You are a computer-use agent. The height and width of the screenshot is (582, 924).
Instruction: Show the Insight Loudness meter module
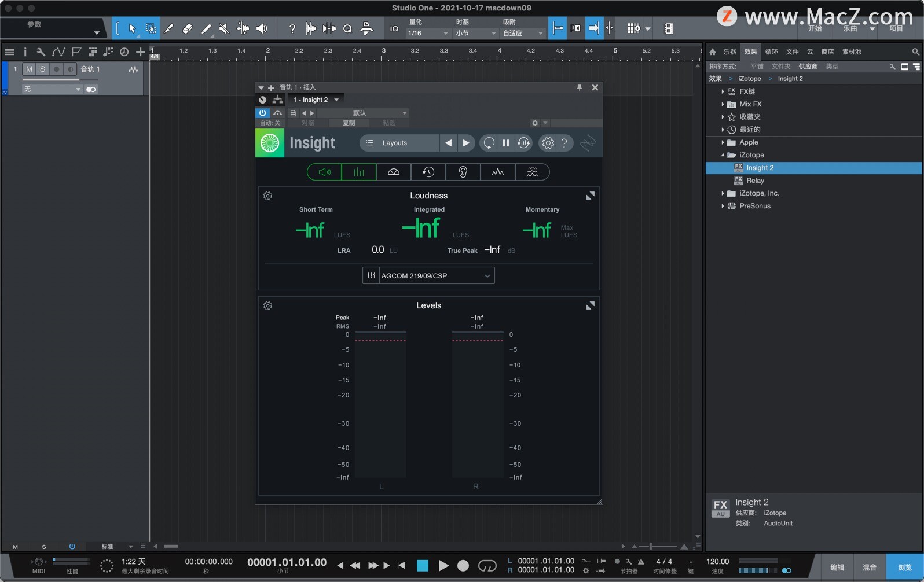[324, 172]
